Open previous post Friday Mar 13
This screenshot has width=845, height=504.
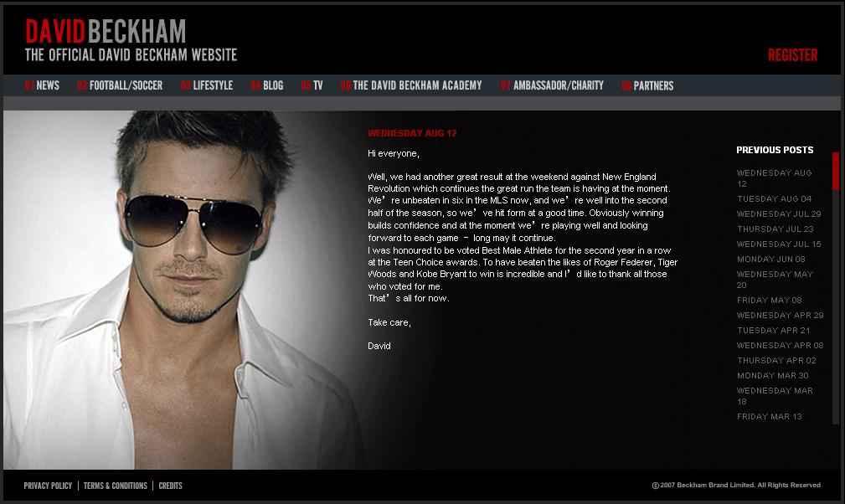point(769,416)
